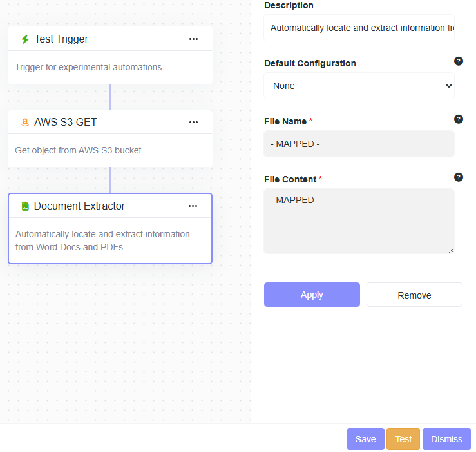Image resolution: width=476 pixels, height=452 pixels.
Task: Expand the Document Extractor ellipsis menu
Action: (193, 206)
